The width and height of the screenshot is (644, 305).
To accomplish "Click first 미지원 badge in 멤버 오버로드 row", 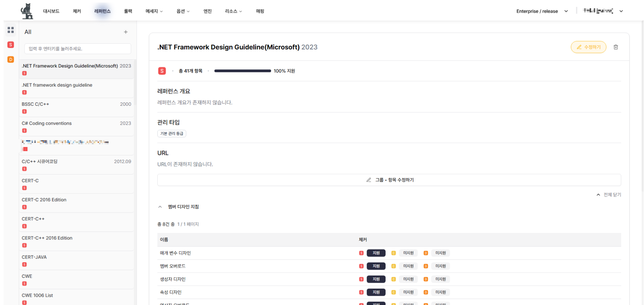I will click(x=409, y=266).
